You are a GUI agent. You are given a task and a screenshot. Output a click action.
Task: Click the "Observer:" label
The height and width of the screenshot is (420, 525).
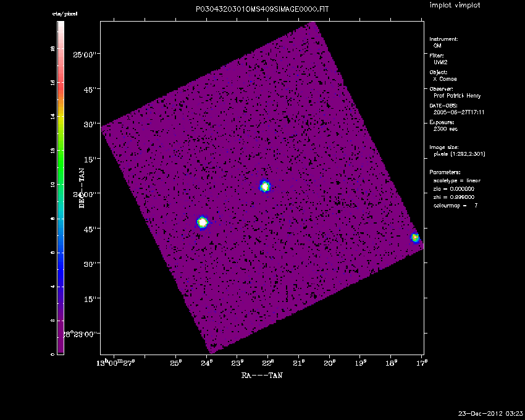pos(441,89)
